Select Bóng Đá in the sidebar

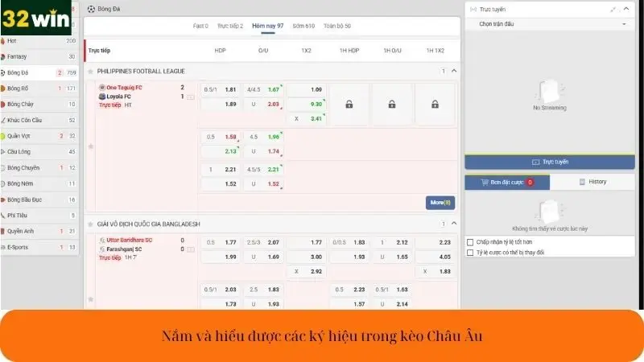(39, 72)
